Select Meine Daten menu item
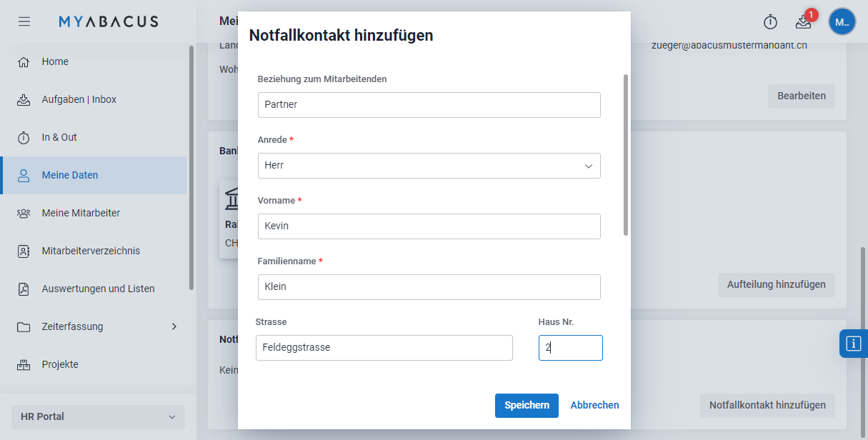 [x=94, y=176]
